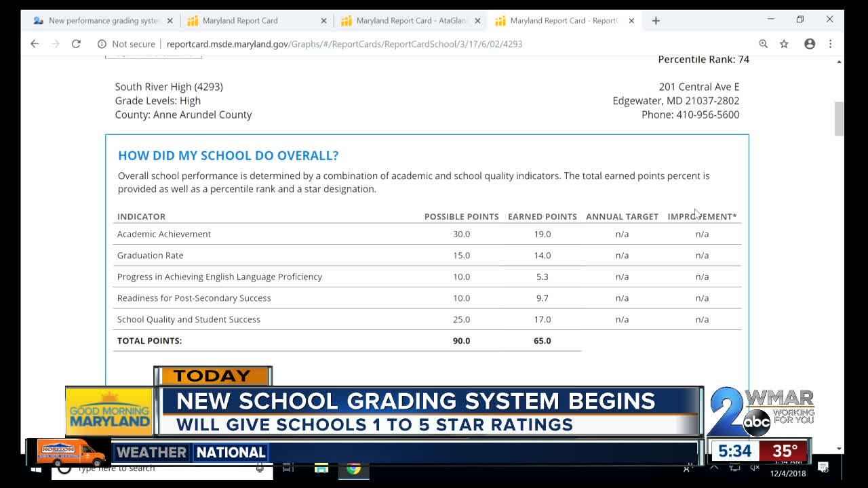868x488 pixels.
Task: Open the Not secure site info icon
Action: [x=102, y=43]
